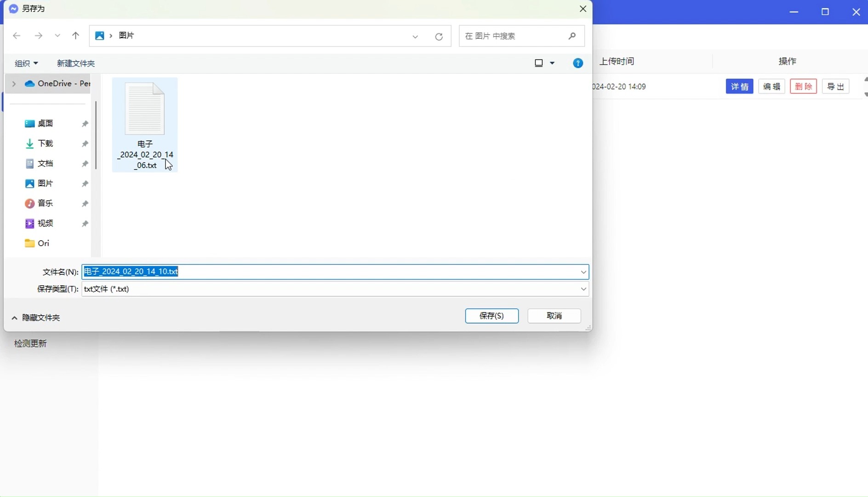Click the 另存为 dialog app icon

coord(13,9)
